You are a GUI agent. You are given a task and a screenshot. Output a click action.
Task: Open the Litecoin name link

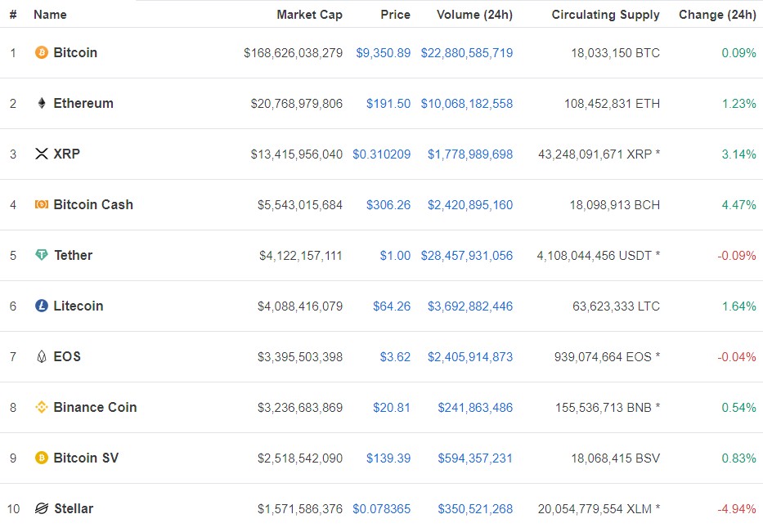[x=79, y=306]
